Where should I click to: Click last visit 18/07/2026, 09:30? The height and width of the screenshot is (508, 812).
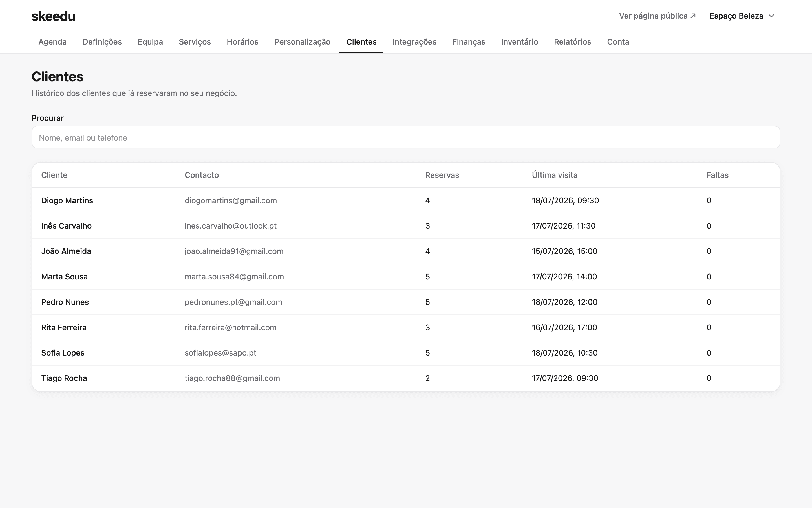[x=565, y=201]
